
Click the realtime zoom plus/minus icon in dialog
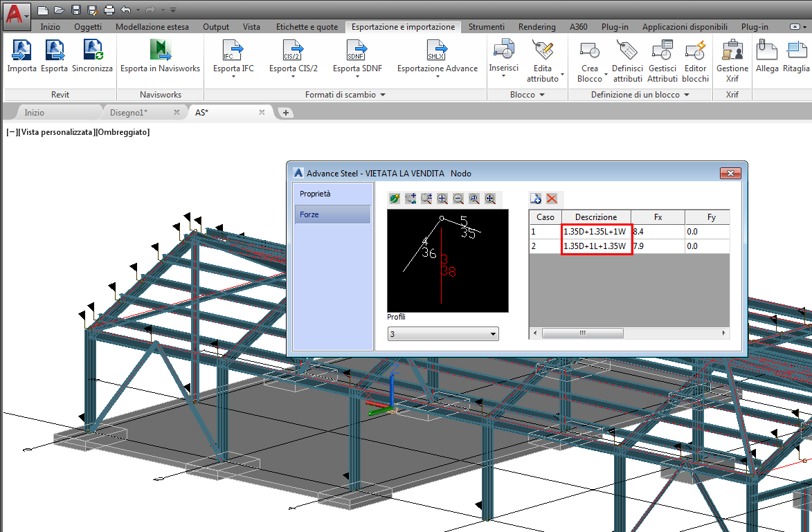coord(426,199)
